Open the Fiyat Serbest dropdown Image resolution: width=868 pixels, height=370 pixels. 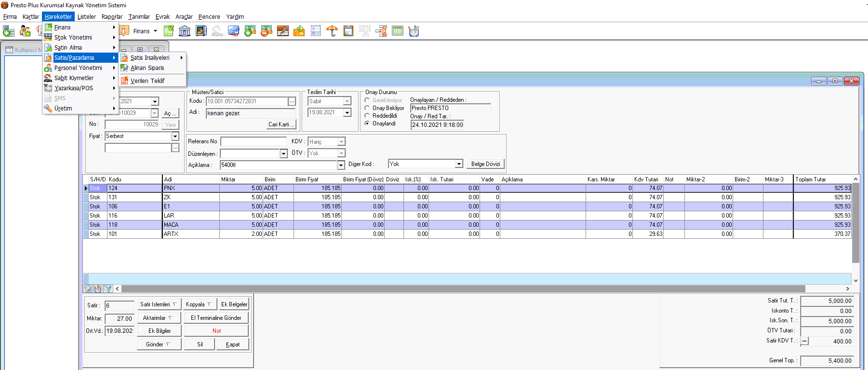point(175,137)
